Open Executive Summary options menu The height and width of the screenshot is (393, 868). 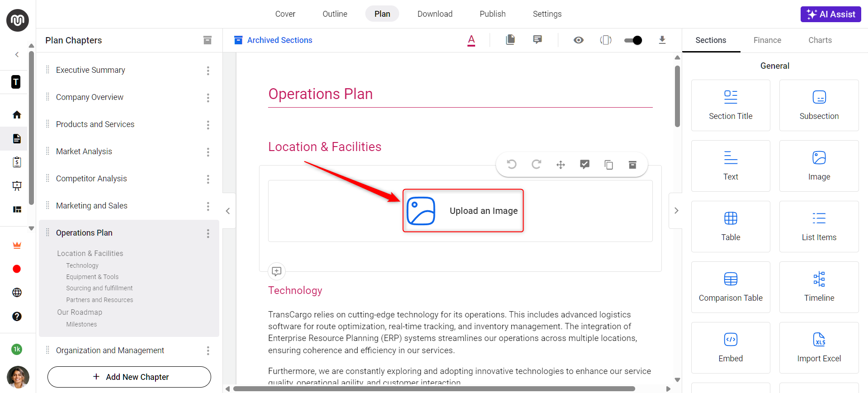[x=208, y=71]
